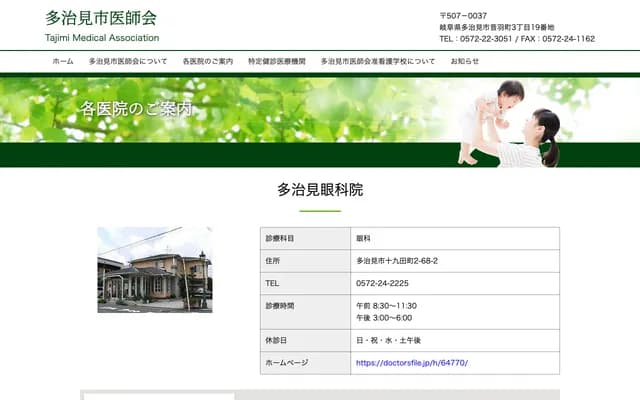Click header address 岐阜県多治見市音羽町3丁目19番地
The width and height of the screenshot is (640, 400).
(x=497, y=27)
